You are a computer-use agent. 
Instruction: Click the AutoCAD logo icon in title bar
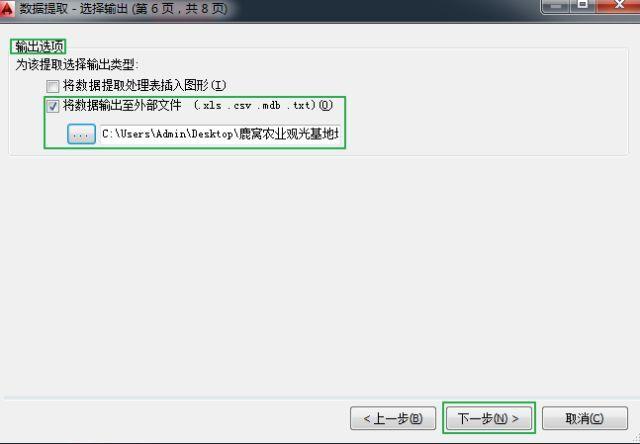[7, 8]
